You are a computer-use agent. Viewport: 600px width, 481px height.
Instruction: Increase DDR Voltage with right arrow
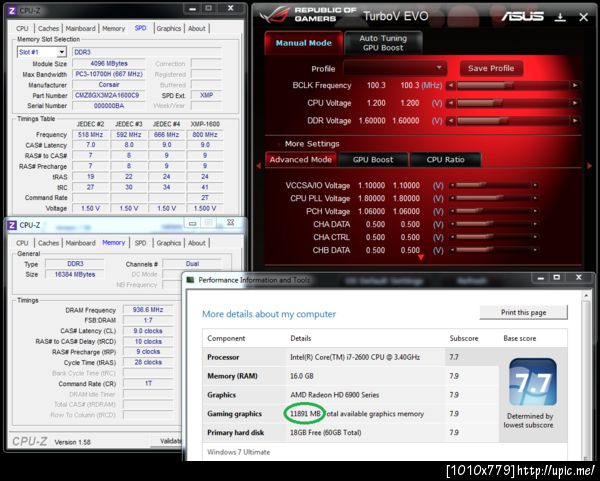pos(575,121)
